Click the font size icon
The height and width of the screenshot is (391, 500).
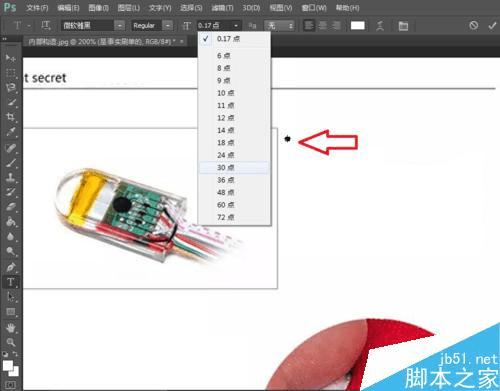pos(187,25)
